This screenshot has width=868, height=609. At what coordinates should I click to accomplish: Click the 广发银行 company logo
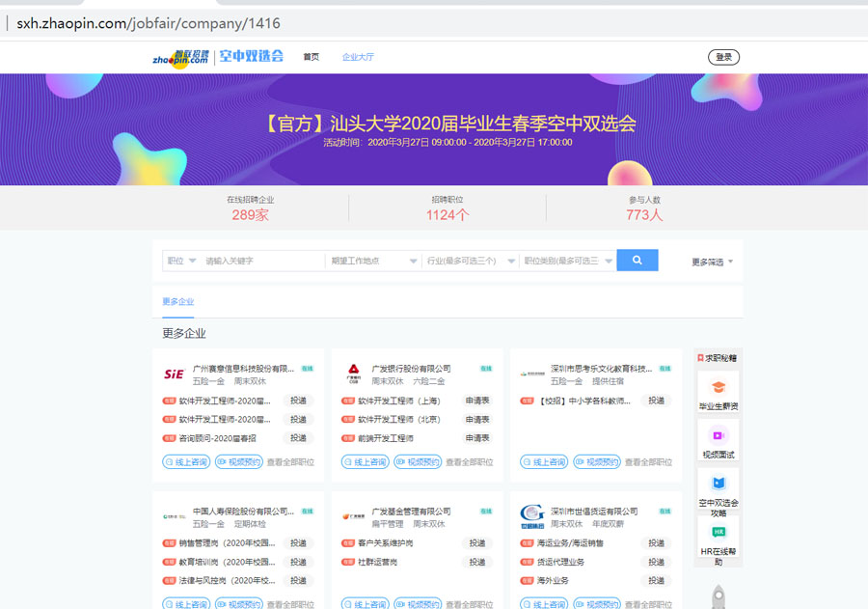tap(353, 374)
